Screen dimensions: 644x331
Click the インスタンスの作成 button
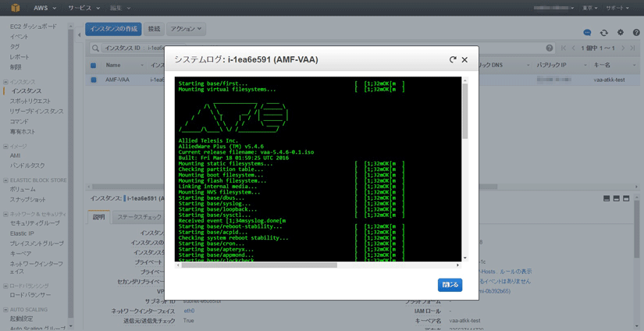(113, 29)
